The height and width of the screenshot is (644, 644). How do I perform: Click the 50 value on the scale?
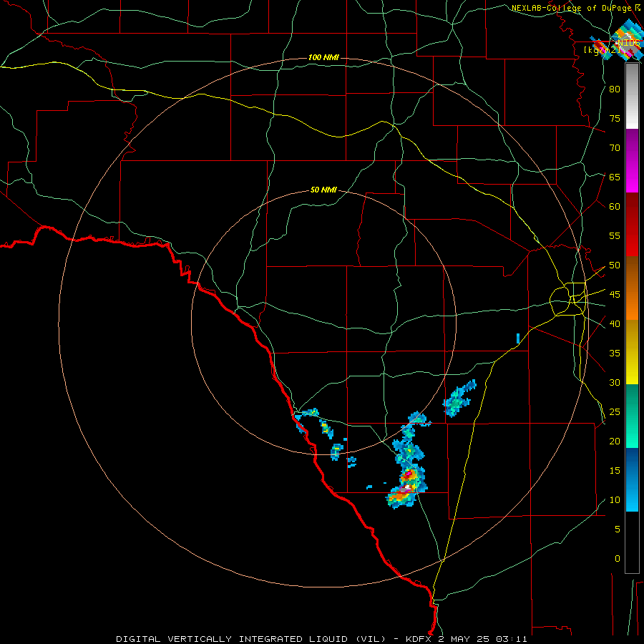[615, 265]
